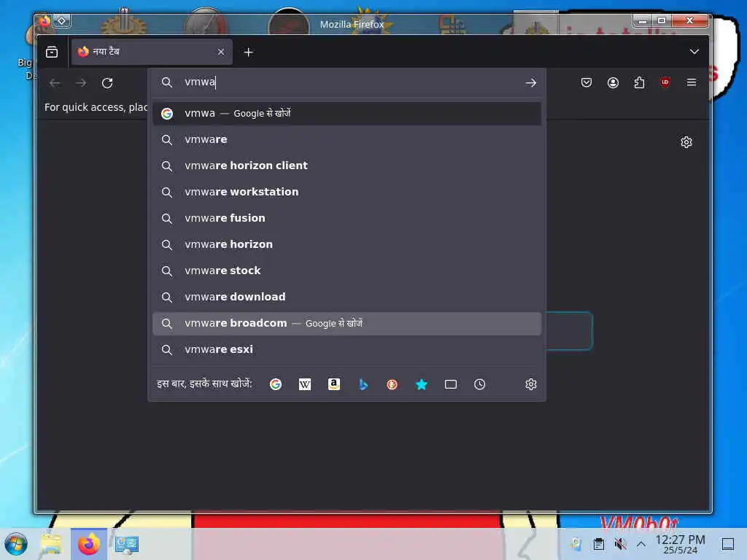
Task: Search this time with Amazon icon
Action: tap(334, 384)
